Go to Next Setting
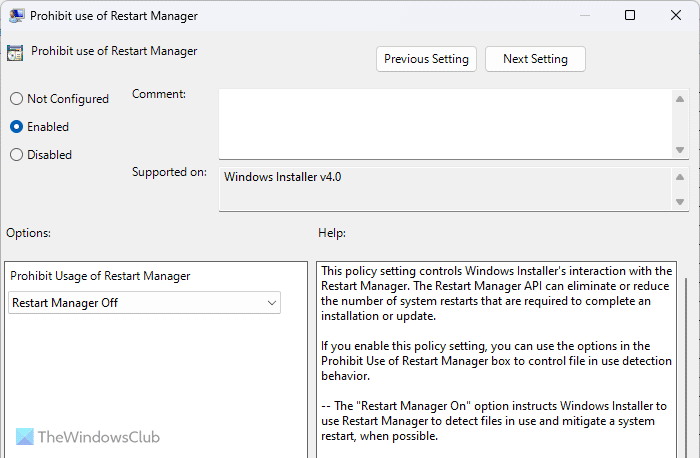This screenshot has width=700, height=458. point(535,59)
